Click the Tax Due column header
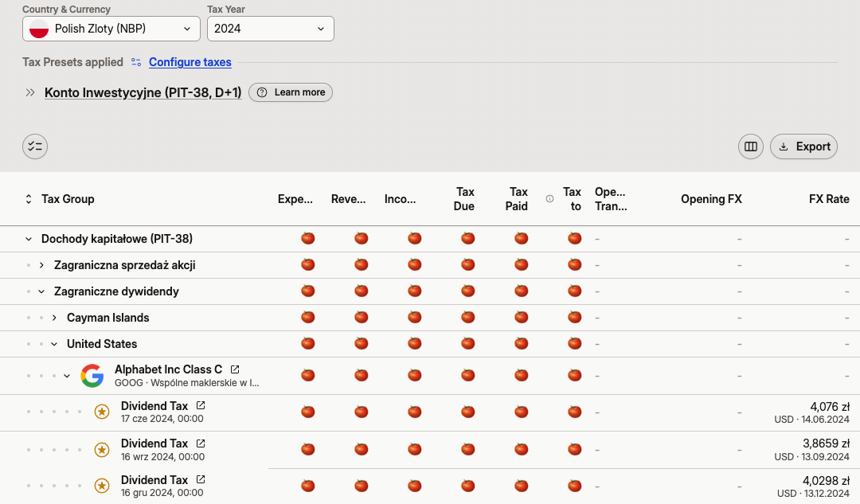The width and height of the screenshot is (860, 504). click(464, 199)
